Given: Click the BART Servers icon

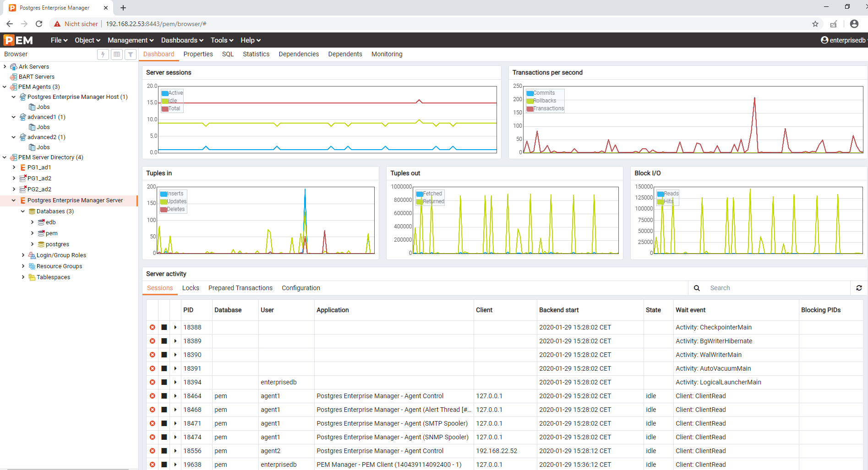Looking at the screenshot, I should (x=14, y=77).
